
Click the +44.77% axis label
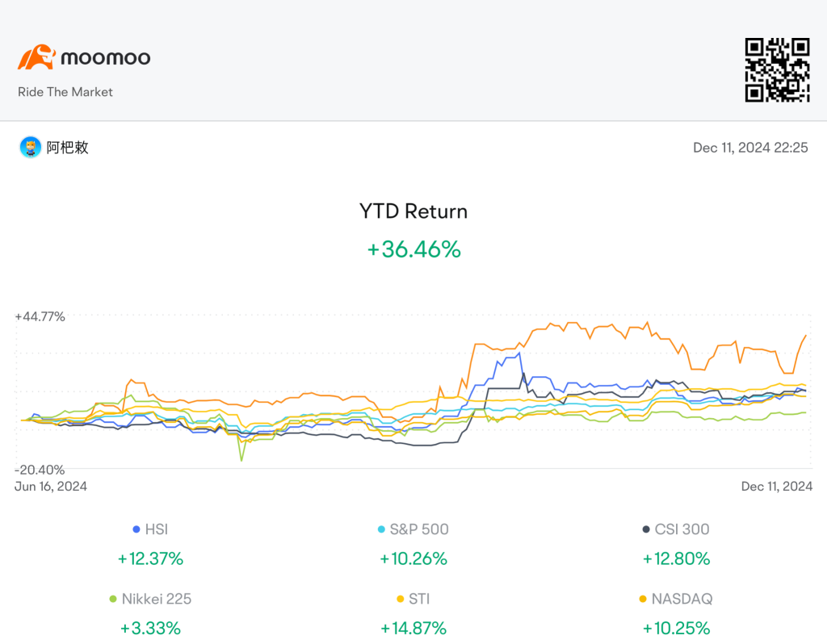click(x=40, y=316)
